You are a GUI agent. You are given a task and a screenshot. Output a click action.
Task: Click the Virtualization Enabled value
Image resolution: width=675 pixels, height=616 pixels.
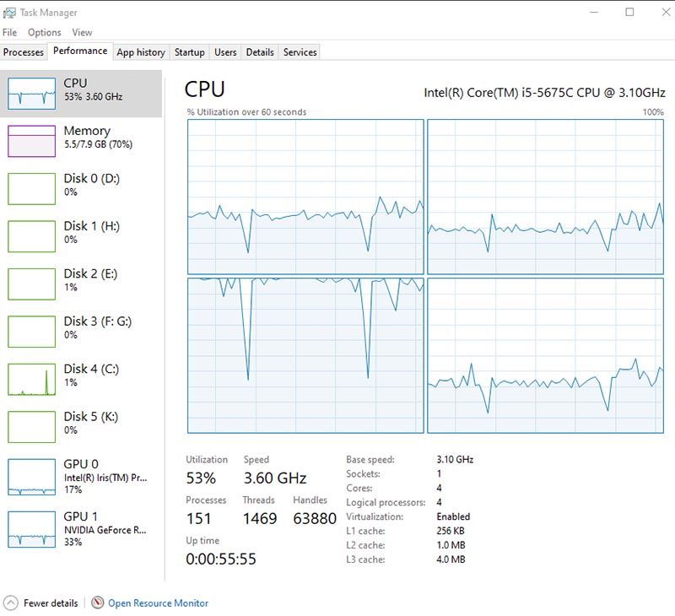453,516
